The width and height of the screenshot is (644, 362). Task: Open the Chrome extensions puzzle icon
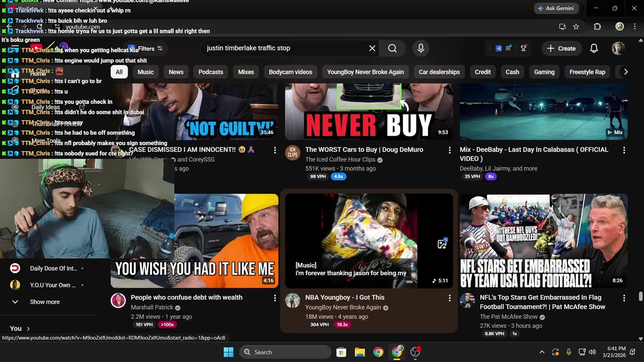coord(597,27)
